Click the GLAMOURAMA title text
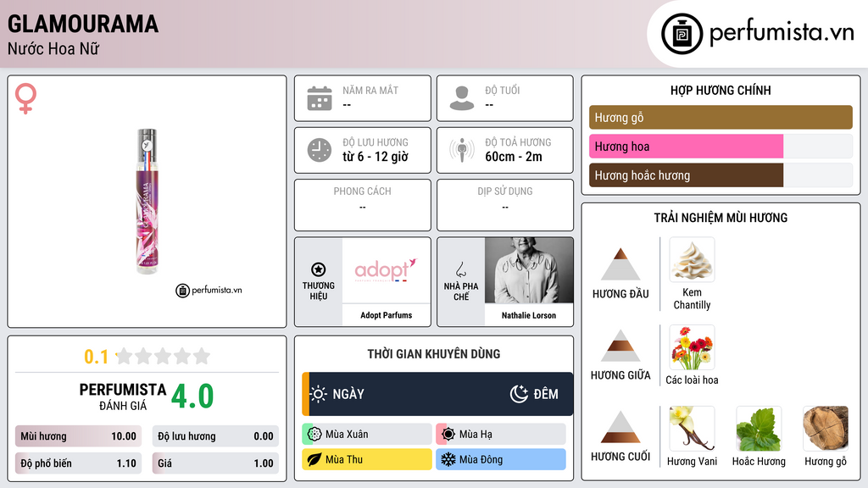868x488 pixels. (83, 24)
